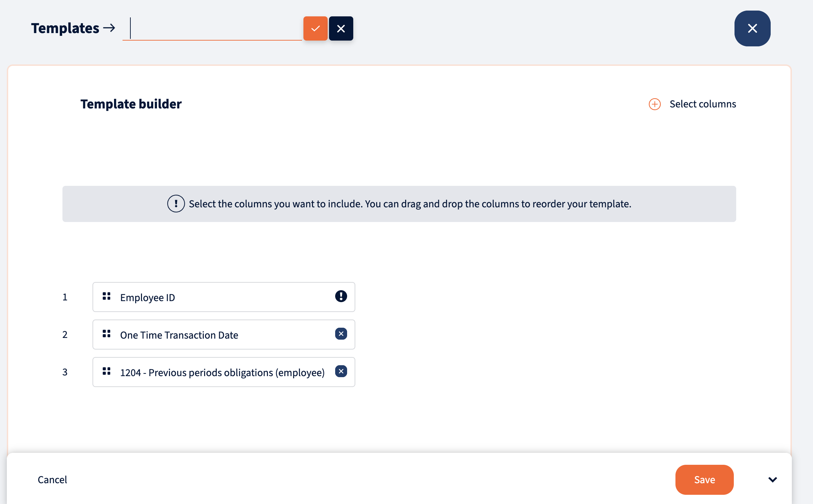Click info icon in the instruction banner
Screen dimensions: 813x504
click(x=176, y=204)
